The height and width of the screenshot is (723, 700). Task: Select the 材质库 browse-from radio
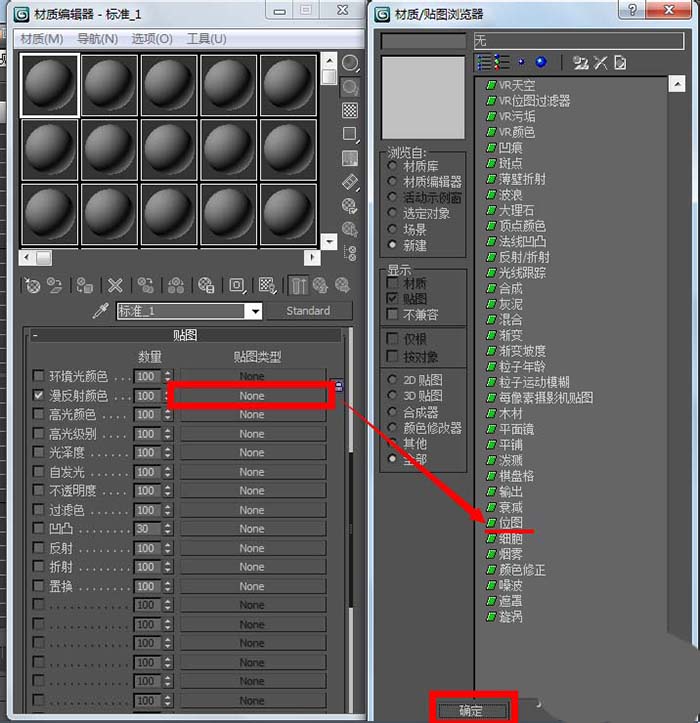tap(392, 165)
